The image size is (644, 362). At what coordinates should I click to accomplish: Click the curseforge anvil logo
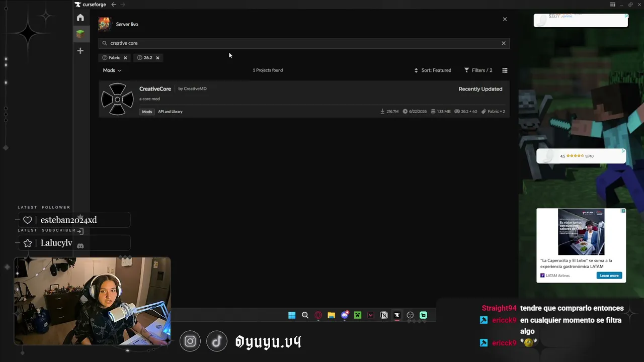click(x=77, y=5)
